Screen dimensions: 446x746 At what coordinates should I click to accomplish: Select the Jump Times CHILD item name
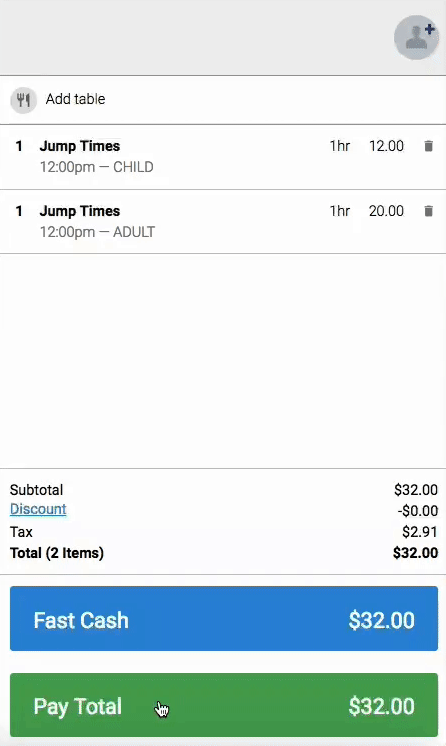[79, 146]
